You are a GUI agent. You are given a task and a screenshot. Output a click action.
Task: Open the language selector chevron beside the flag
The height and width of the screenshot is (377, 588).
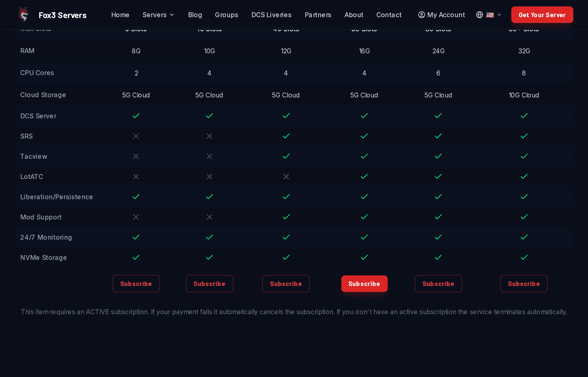pos(499,15)
